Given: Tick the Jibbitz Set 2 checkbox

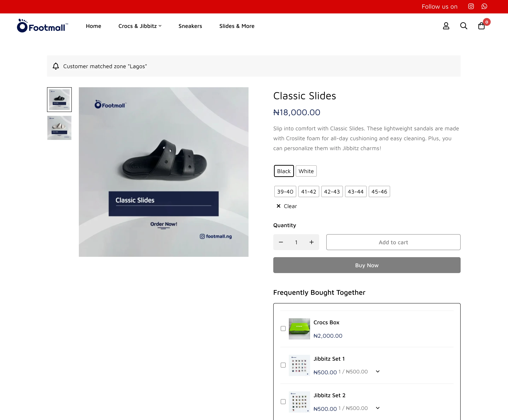Looking at the screenshot, I should tap(283, 402).
